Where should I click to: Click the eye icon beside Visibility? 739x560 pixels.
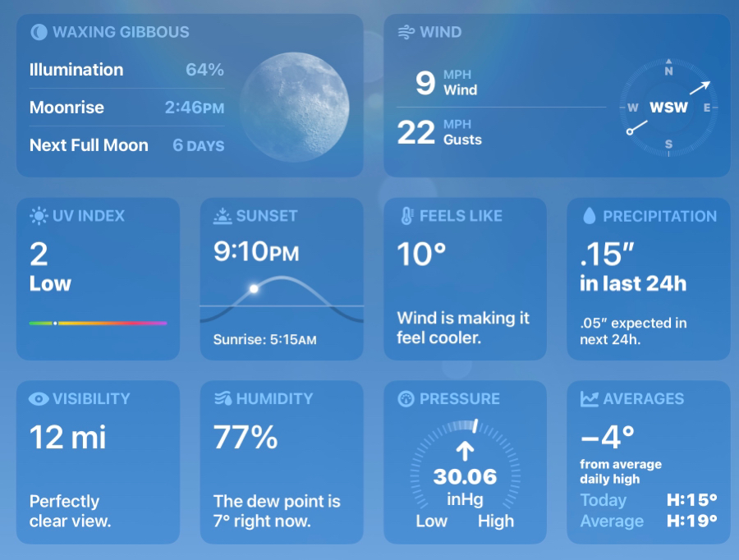(x=39, y=399)
